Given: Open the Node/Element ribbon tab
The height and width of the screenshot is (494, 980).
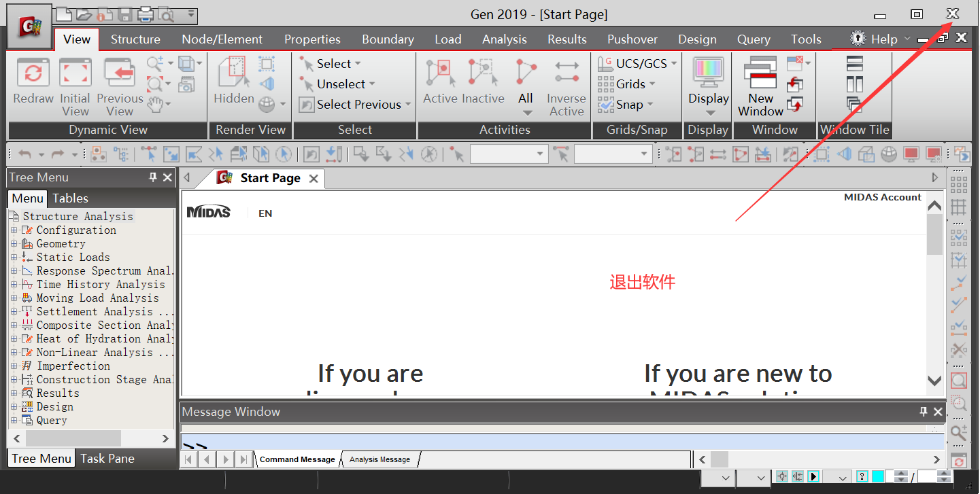Looking at the screenshot, I should pyautogui.click(x=222, y=39).
